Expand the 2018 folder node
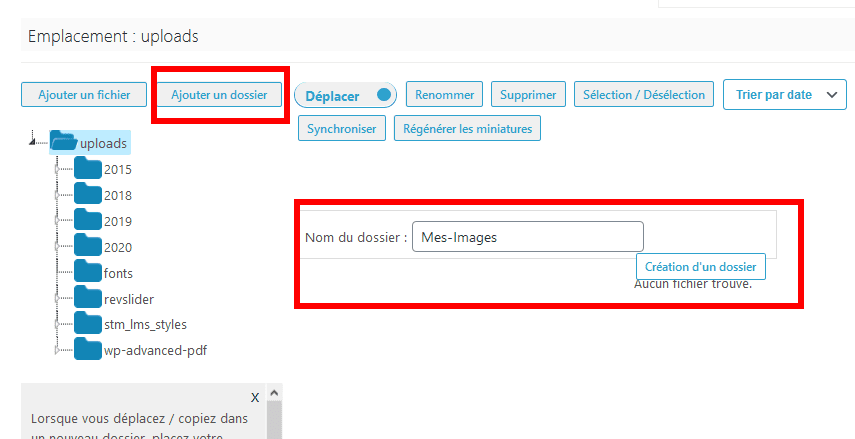The width and height of the screenshot is (855, 439). [57, 195]
